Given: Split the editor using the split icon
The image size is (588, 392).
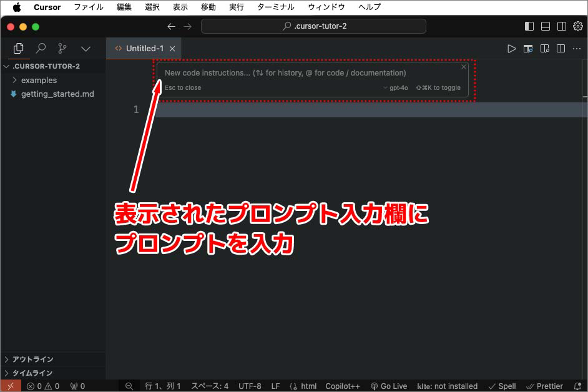Looking at the screenshot, I should (561, 48).
